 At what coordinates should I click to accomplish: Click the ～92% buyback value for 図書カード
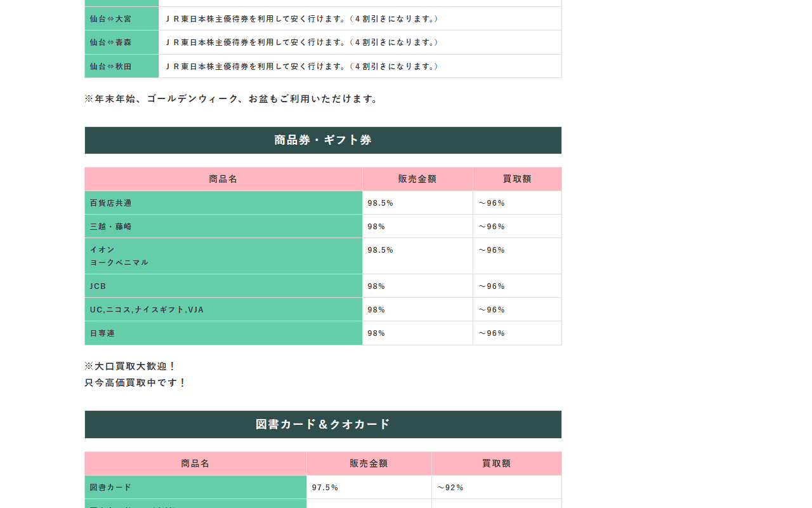click(x=450, y=488)
